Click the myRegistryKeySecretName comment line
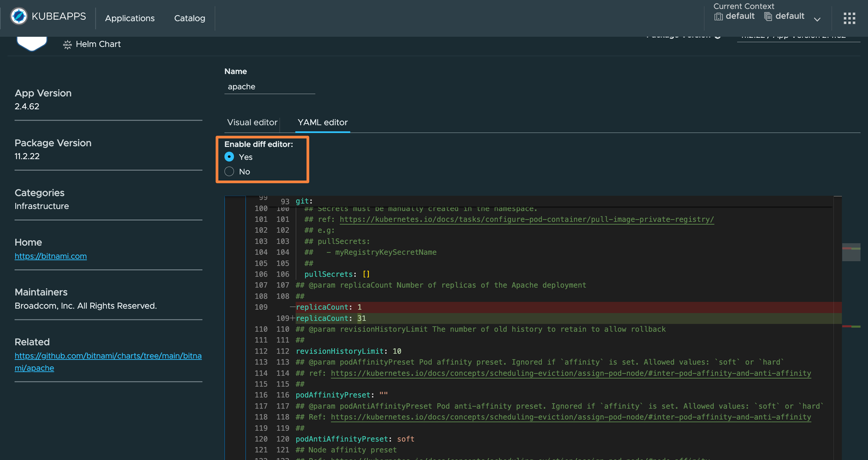 tap(371, 252)
